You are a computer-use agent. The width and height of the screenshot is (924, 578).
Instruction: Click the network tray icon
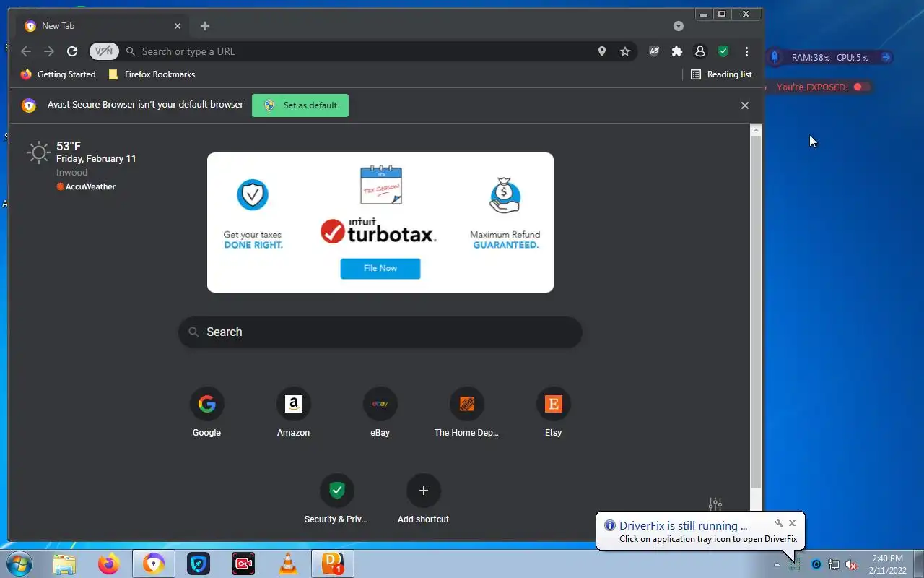pyautogui.click(x=834, y=564)
